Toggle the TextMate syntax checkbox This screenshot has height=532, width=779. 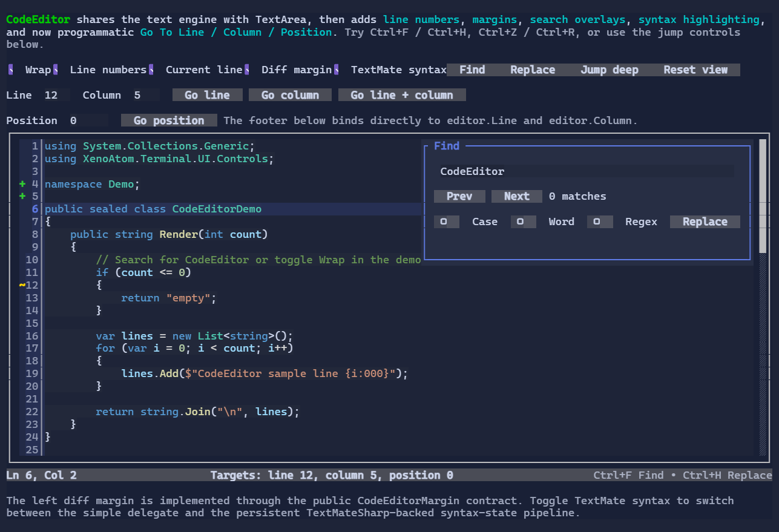336,70
